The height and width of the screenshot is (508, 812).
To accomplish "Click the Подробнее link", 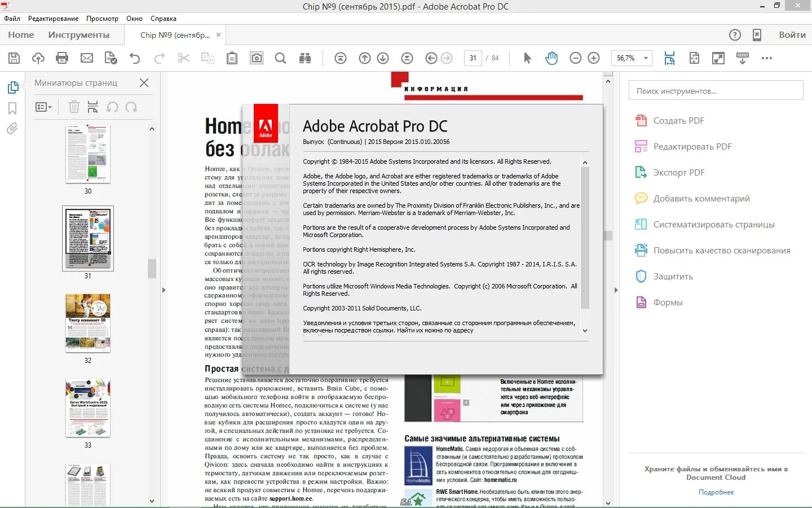I will [x=716, y=492].
